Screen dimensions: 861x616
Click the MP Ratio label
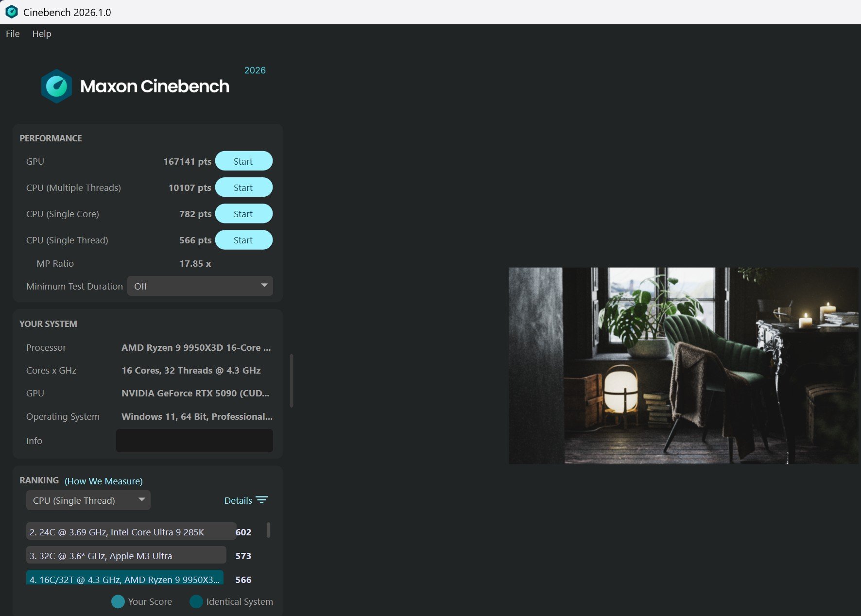click(x=55, y=263)
